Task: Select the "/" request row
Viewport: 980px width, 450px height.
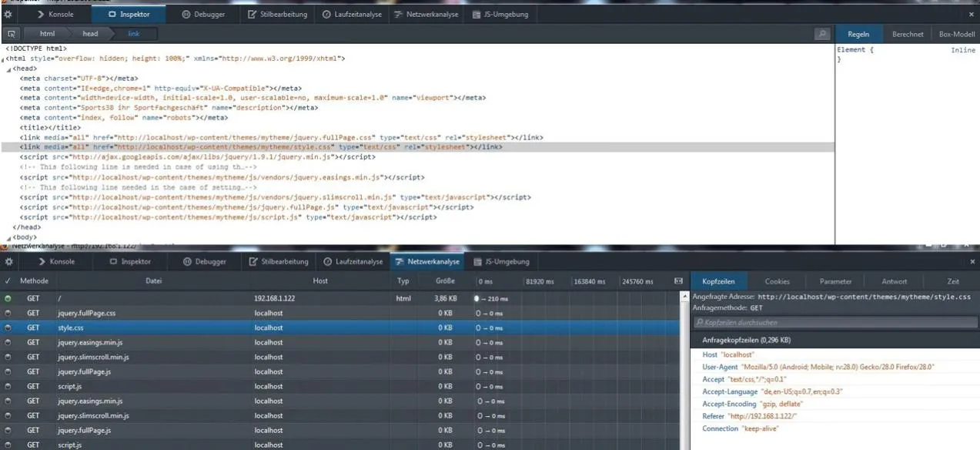Action: [x=340, y=298]
